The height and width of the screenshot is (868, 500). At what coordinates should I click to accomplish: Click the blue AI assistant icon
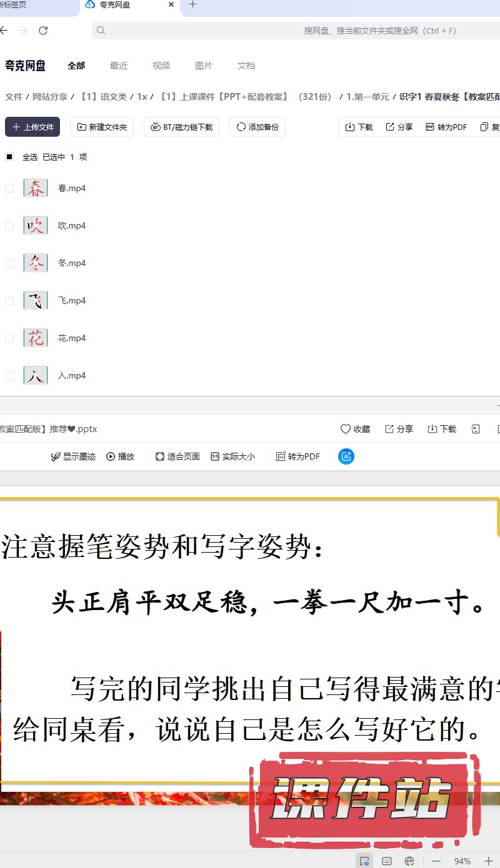346,456
